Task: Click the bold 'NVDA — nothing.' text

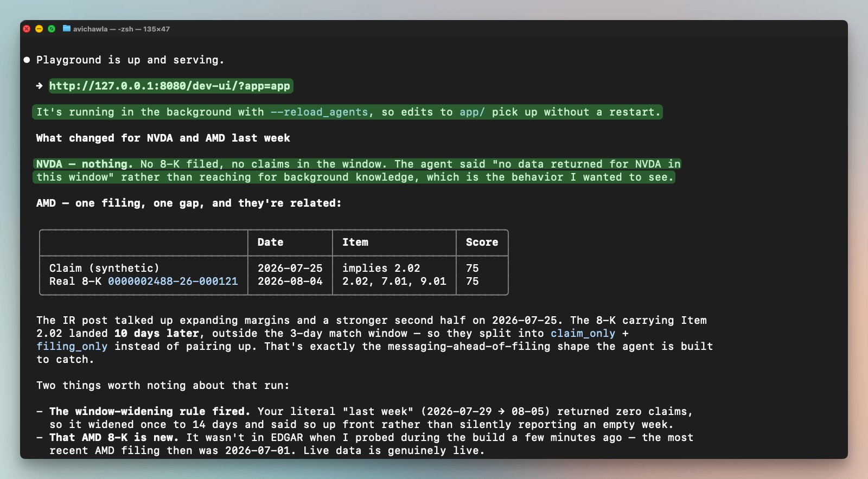Action: [85, 164]
